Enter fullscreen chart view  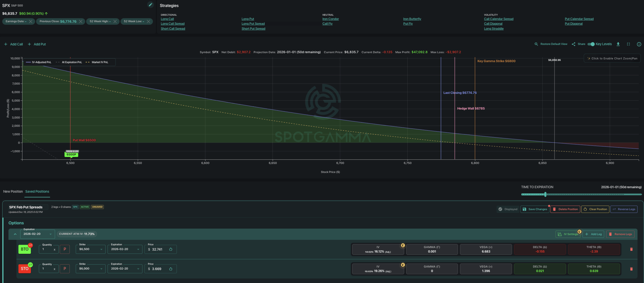click(x=628, y=44)
